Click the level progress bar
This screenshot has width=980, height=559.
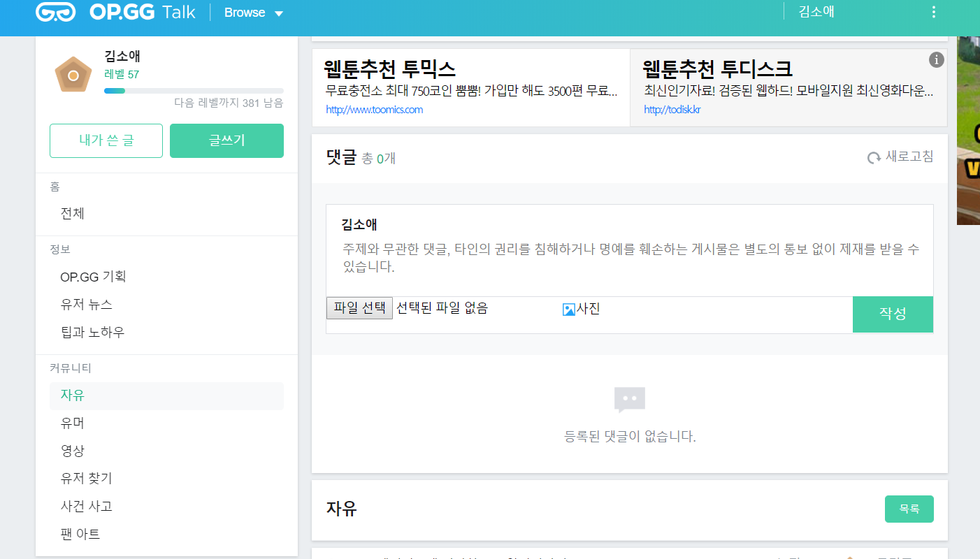[194, 91]
